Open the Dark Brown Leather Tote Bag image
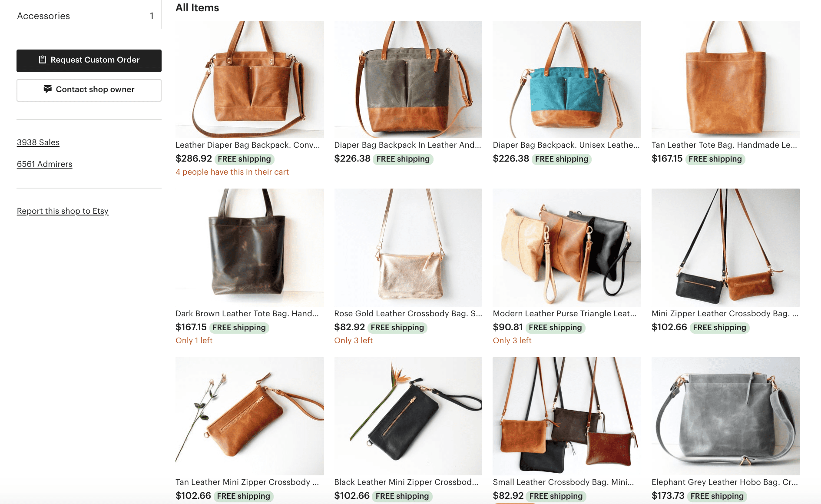Screen dimensions: 821x504 (250, 248)
